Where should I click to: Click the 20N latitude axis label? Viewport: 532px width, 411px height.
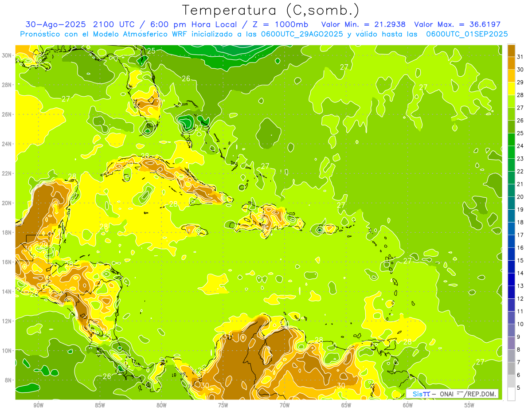tap(7, 203)
